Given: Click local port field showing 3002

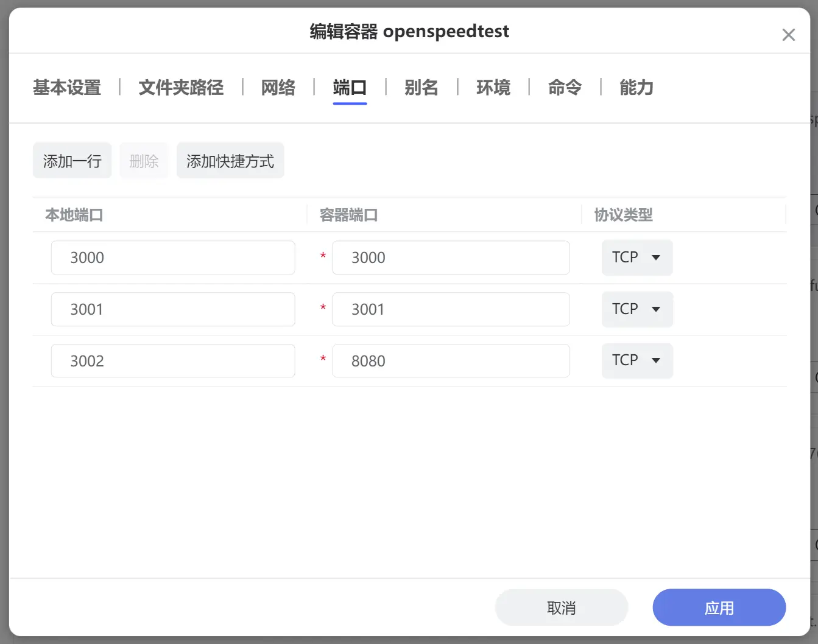Looking at the screenshot, I should pyautogui.click(x=173, y=361).
